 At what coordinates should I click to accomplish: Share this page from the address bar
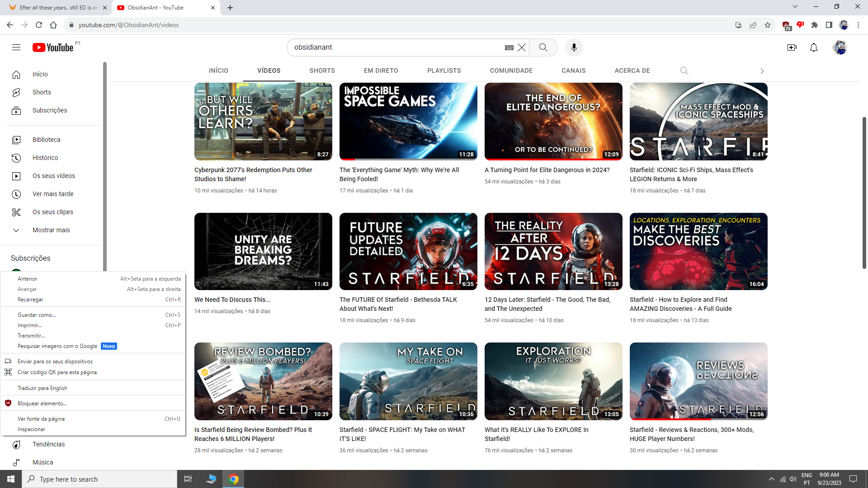(x=753, y=25)
